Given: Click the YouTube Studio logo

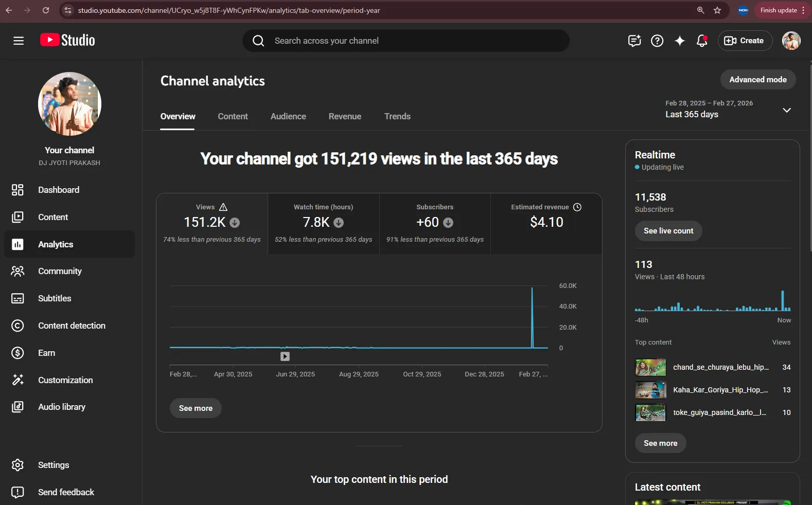Looking at the screenshot, I should click(x=67, y=40).
